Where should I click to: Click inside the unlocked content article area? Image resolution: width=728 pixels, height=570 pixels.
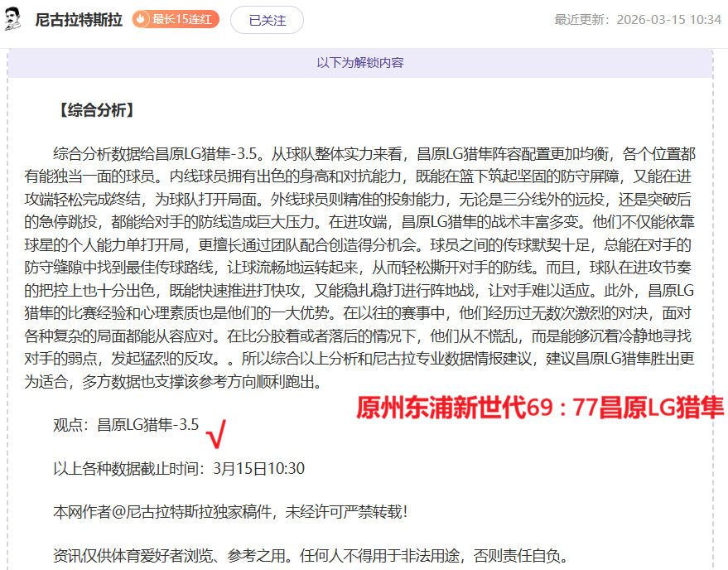(364, 249)
